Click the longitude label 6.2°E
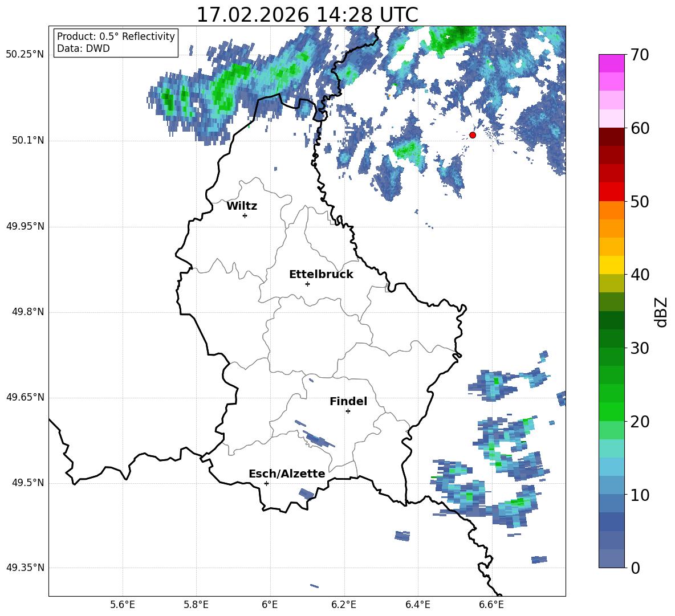 click(344, 605)
